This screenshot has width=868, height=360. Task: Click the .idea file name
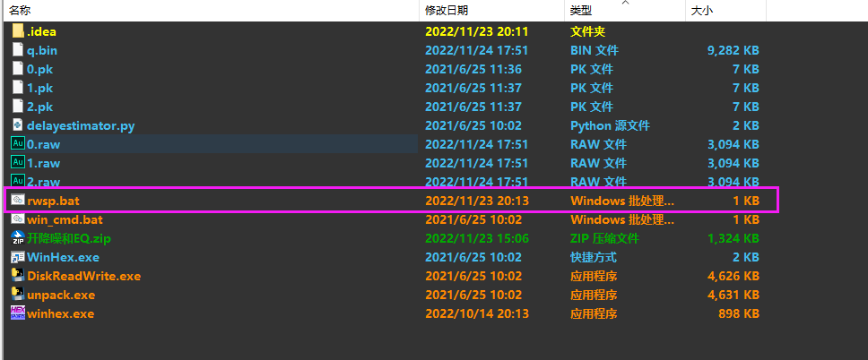pyautogui.click(x=41, y=31)
